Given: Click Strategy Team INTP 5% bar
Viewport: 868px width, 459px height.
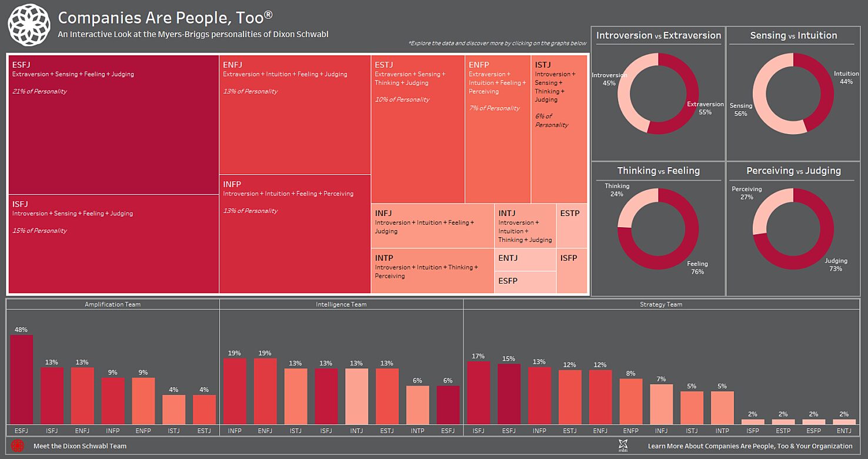Looking at the screenshot, I should click(x=723, y=407).
